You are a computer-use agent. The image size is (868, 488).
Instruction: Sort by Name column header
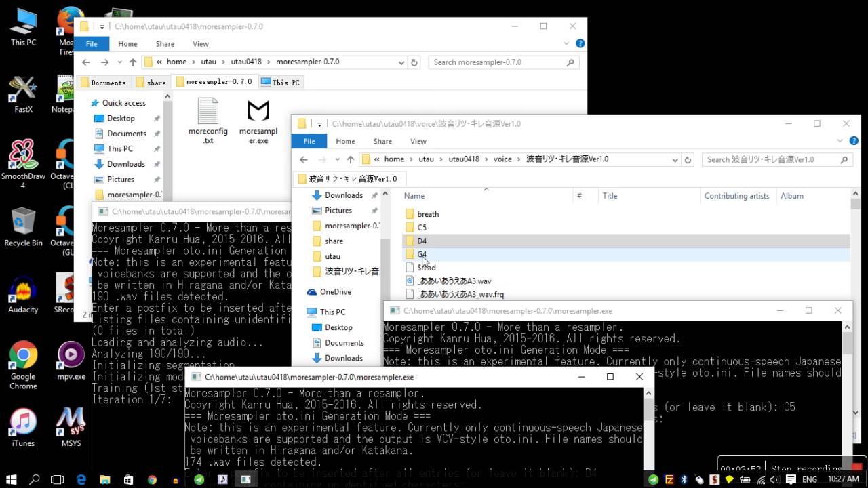coord(486,196)
